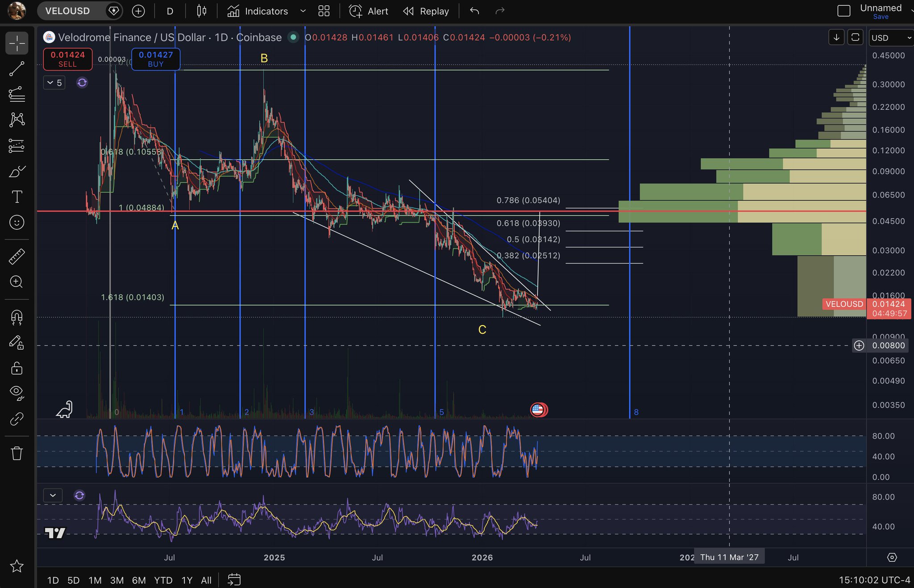Delete drawings using trash icon
This screenshot has width=914, height=588.
[17, 453]
